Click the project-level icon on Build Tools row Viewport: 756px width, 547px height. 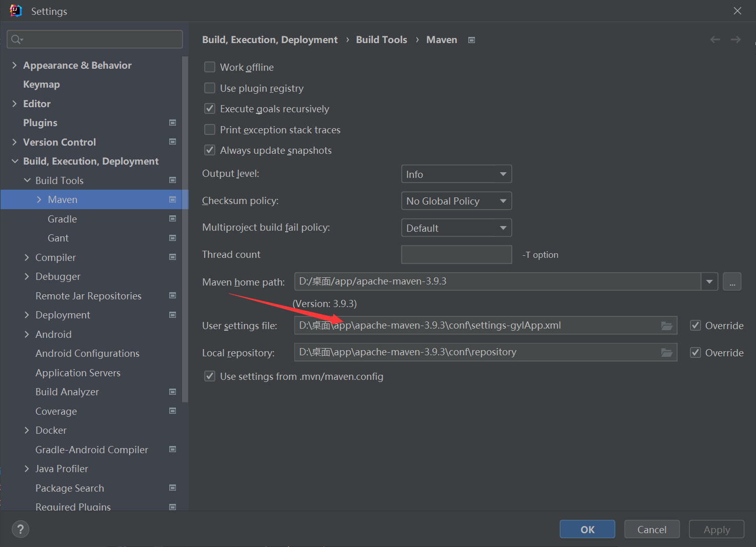click(x=173, y=180)
